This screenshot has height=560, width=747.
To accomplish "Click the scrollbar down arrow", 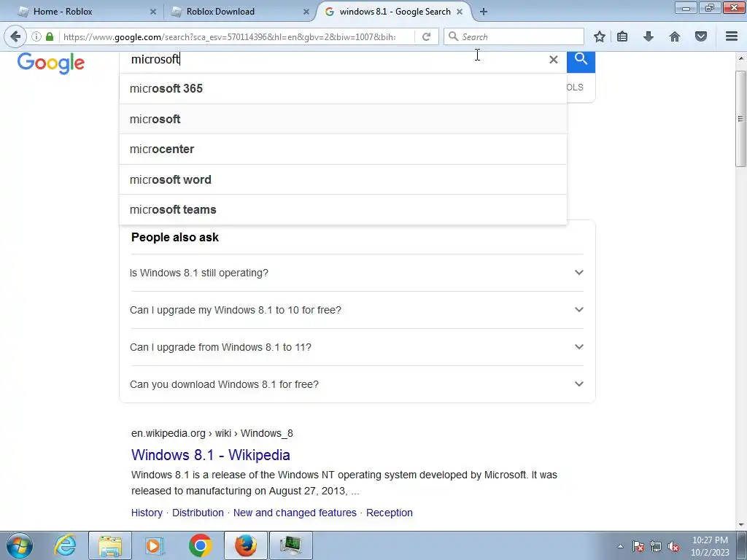I will (740, 525).
